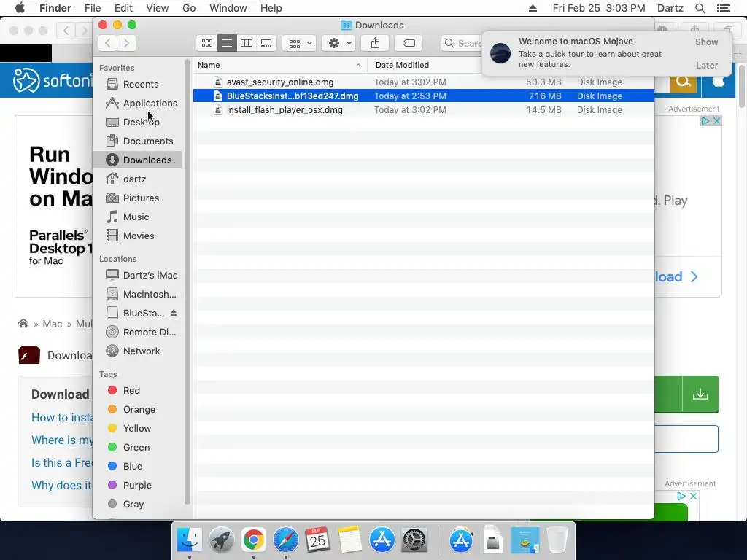Click the green download button in Safari
Screen dimensions: 747x560
click(686, 394)
